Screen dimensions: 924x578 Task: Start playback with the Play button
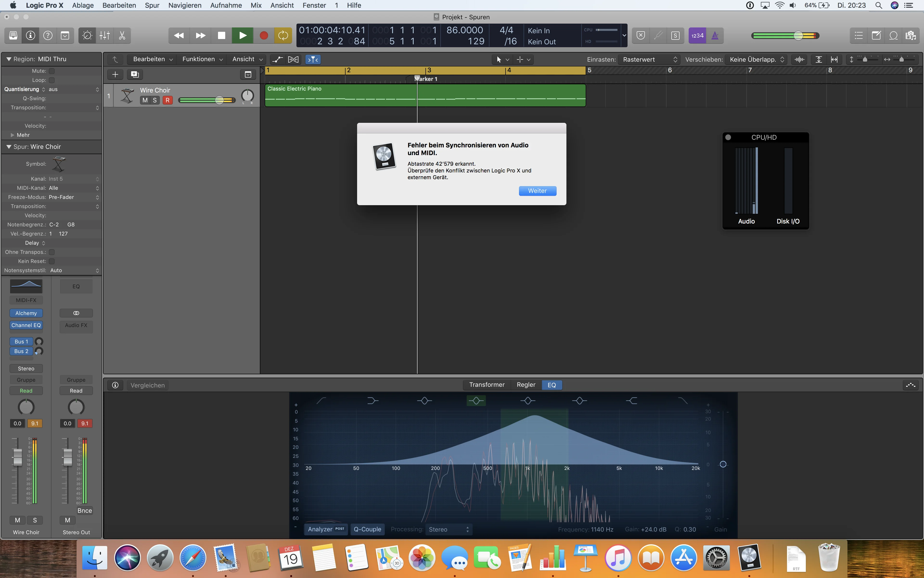click(x=243, y=36)
